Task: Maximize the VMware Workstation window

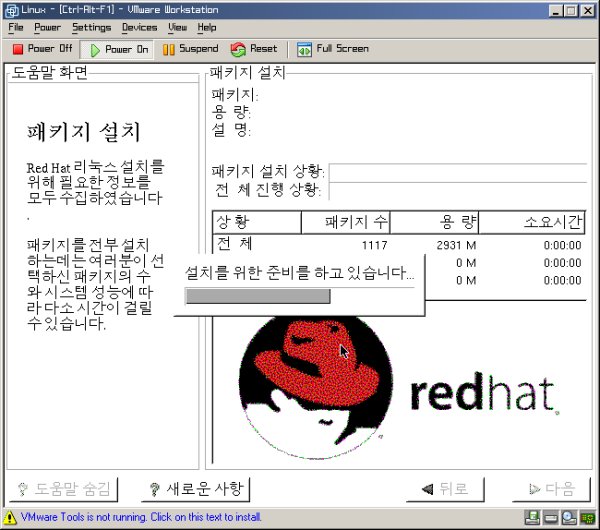Action: pos(571,10)
